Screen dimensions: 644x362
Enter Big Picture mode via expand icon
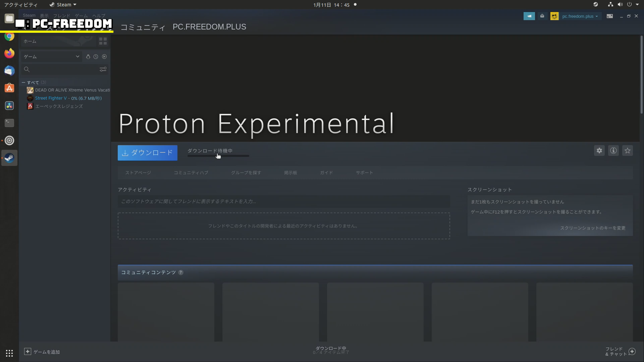[x=609, y=16]
